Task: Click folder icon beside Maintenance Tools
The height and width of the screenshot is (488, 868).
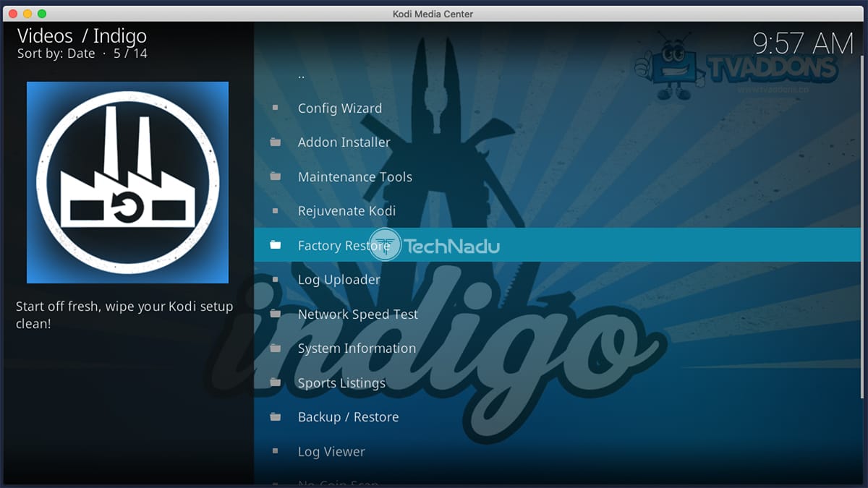Action: click(276, 176)
